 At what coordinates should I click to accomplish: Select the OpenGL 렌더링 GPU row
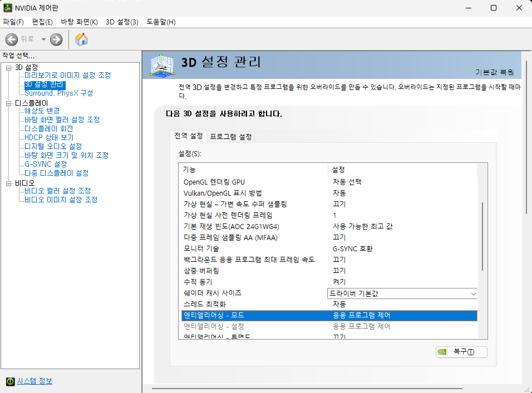[329, 182]
